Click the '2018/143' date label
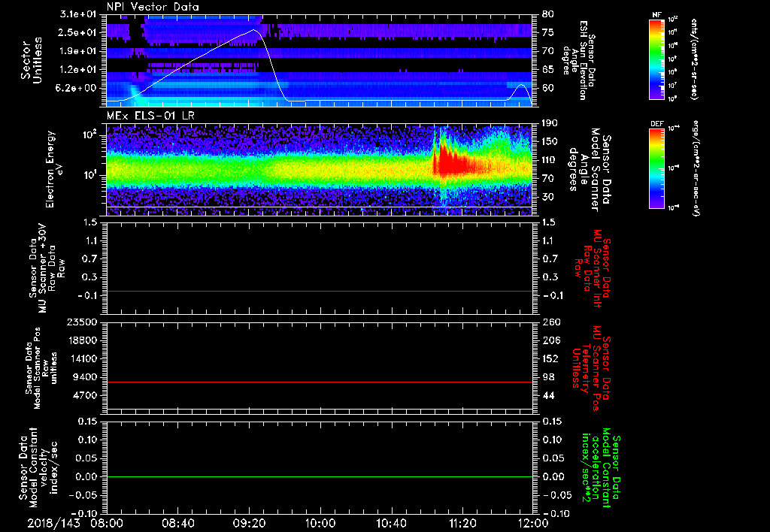770x532 pixels. point(54,523)
